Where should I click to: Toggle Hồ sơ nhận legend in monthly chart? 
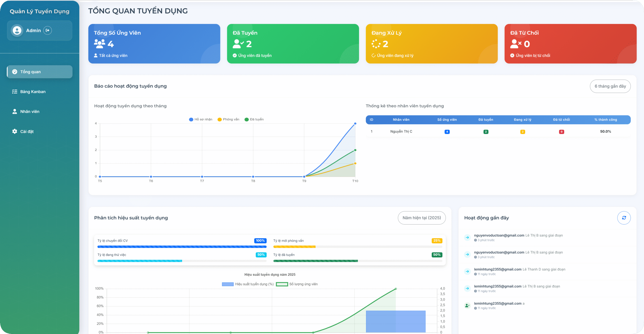coord(201,119)
